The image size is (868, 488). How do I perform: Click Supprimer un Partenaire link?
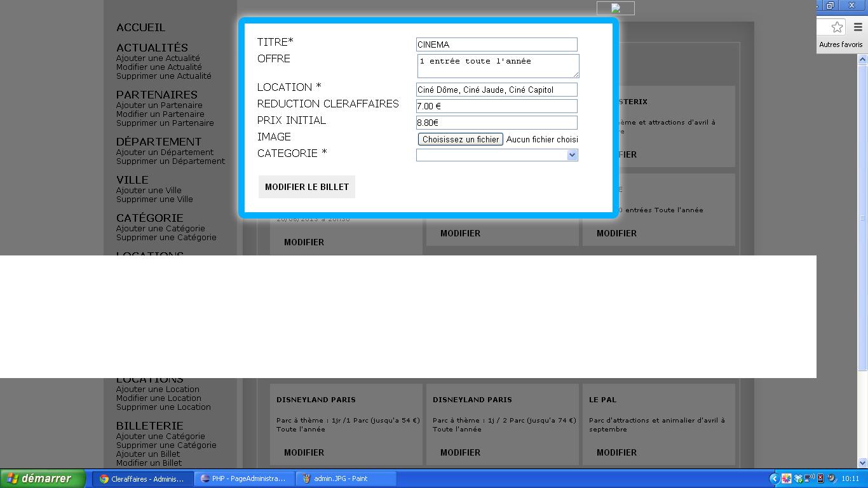coord(165,123)
